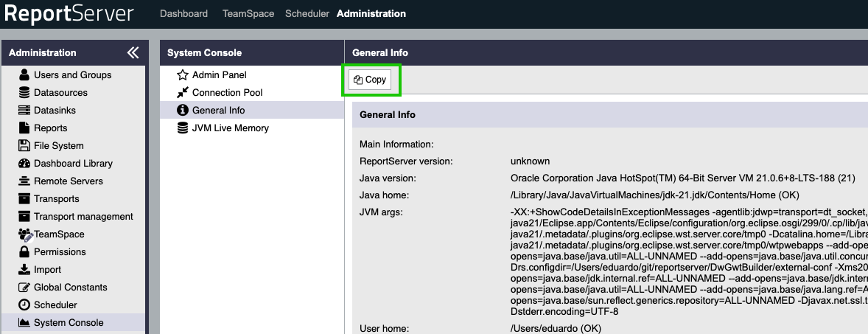Open Users and Groups in sidebar
Image resolution: width=868 pixels, height=334 pixels.
coord(72,74)
